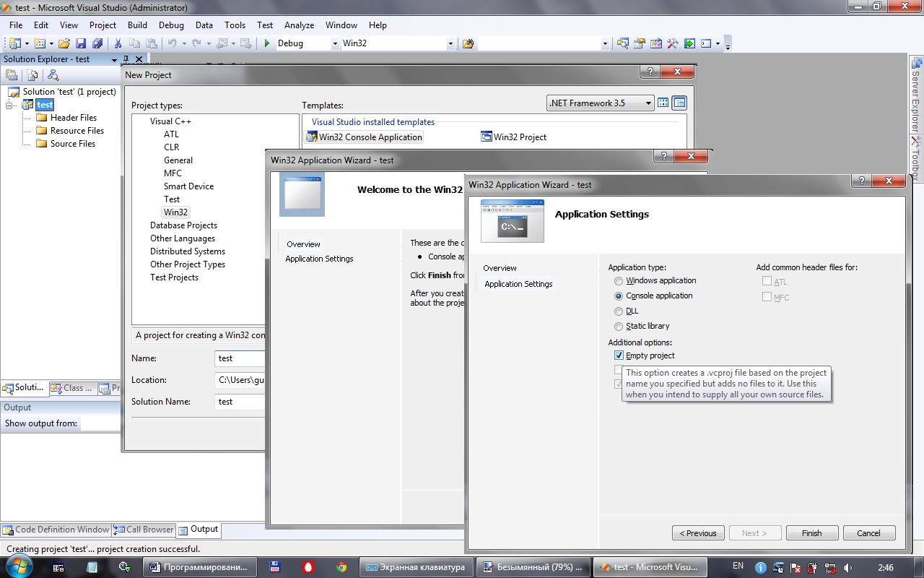Open the Find combo box dropdown arrow

pyautogui.click(x=605, y=43)
